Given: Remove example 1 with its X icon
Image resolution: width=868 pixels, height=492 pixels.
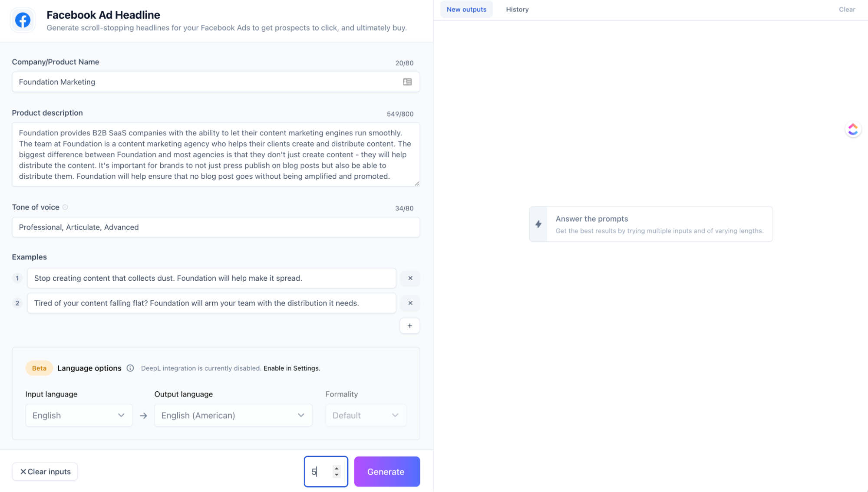Looking at the screenshot, I should [x=410, y=278].
